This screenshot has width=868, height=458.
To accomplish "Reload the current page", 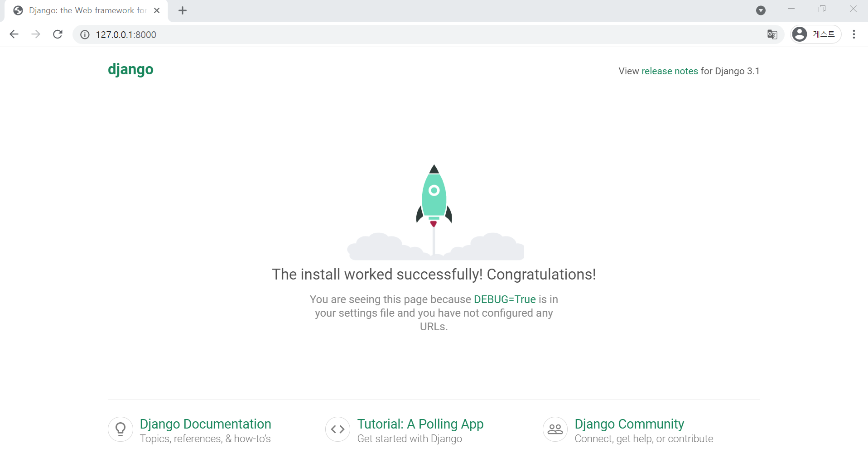I will click(x=58, y=34).
